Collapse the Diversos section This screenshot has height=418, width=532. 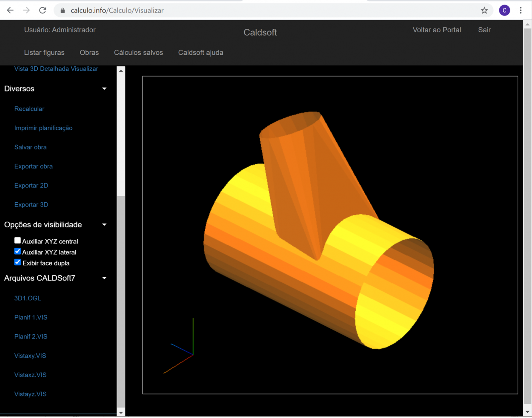(x=104, y=89)
